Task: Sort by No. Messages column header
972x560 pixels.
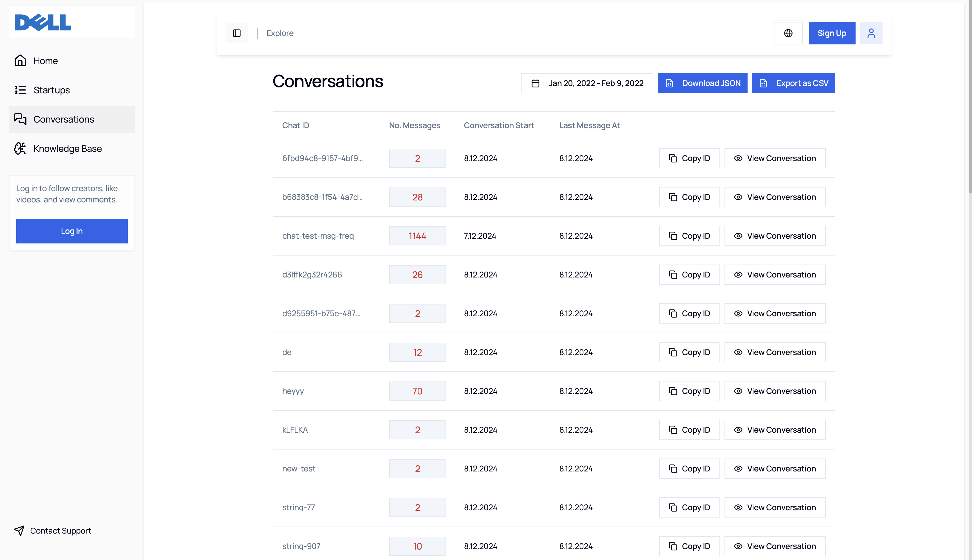Action: click(415, 125)
